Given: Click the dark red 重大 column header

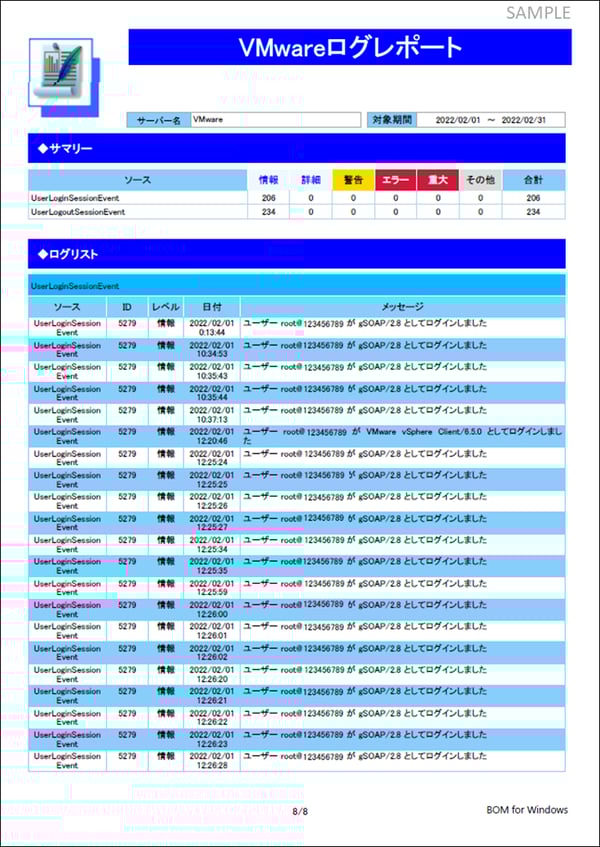Looking at the screenshot, I should pyautogui.click(x=437, y=180).
